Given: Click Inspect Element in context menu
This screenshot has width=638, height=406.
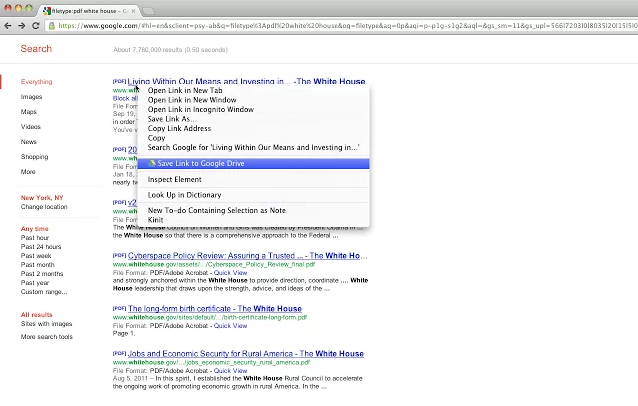Looking at the screenshot, I should pyautogui.click(x=174, y=179).
